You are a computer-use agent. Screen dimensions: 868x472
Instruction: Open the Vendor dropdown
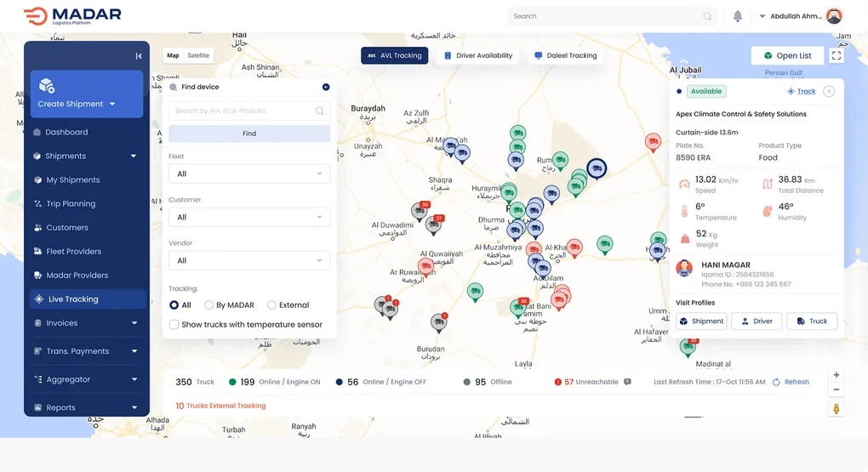click(x=249, y=260)
